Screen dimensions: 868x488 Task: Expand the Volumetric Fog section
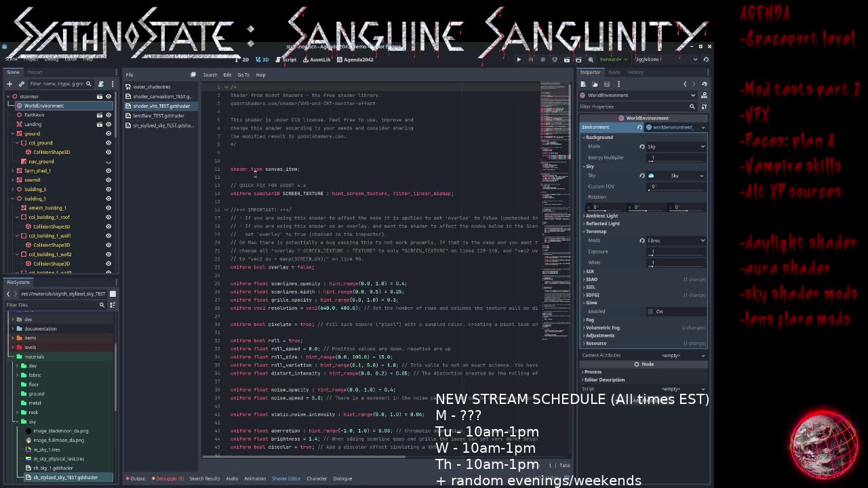(x=602, y=327)
